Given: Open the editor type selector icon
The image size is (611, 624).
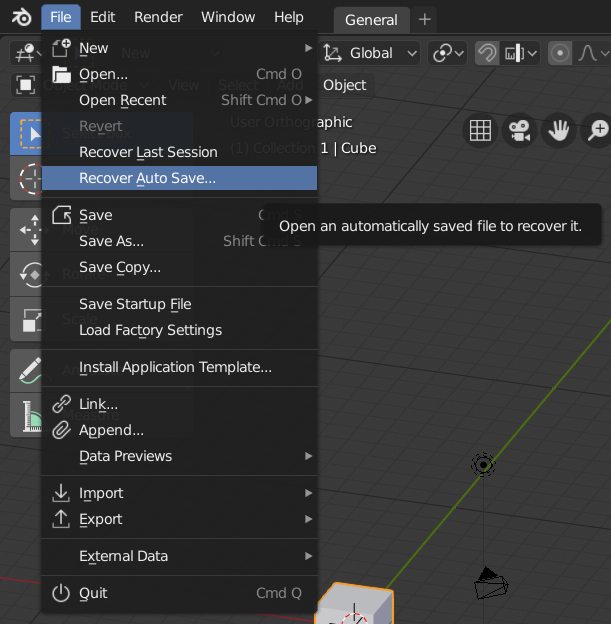Looking at the screenshot, I should coord(25,53).
